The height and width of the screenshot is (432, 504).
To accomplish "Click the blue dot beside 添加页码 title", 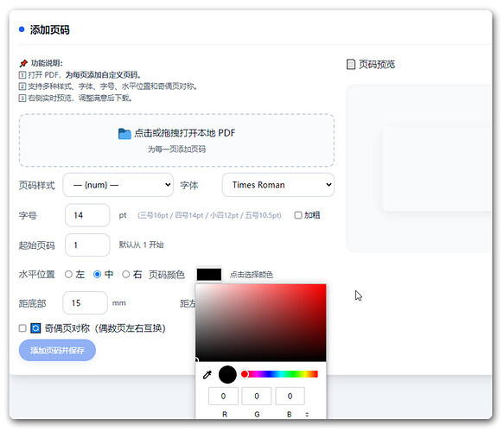I will 22,29.
